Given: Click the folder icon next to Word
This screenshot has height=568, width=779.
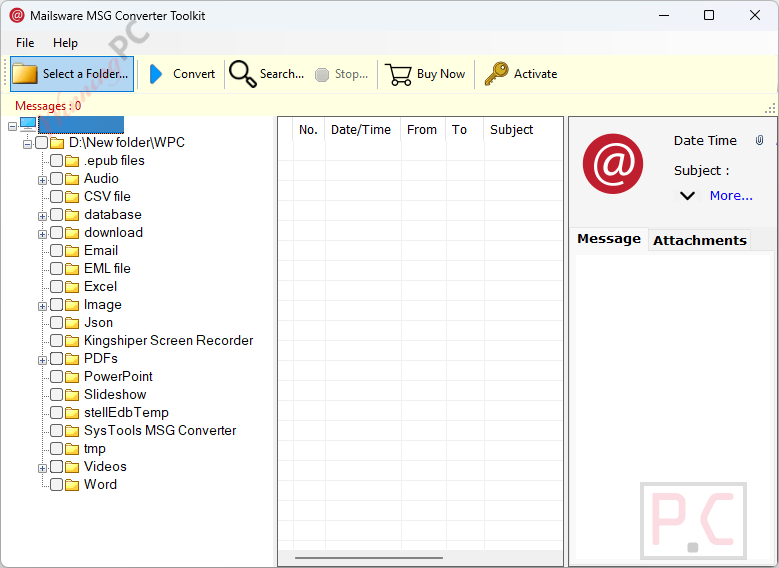Looking at the screenshot, I should pyautogui.click(x=72, y=485).
